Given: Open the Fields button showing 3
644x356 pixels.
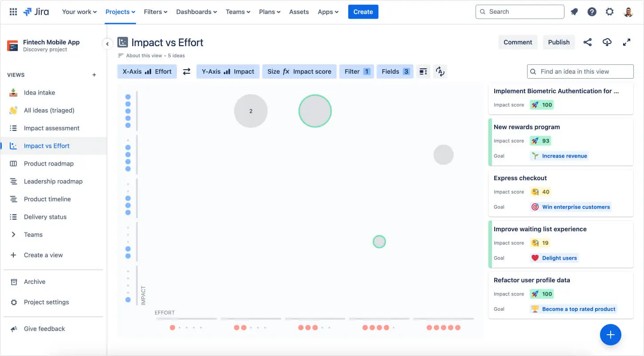Looking at the screenshot, I should [395, 71].
